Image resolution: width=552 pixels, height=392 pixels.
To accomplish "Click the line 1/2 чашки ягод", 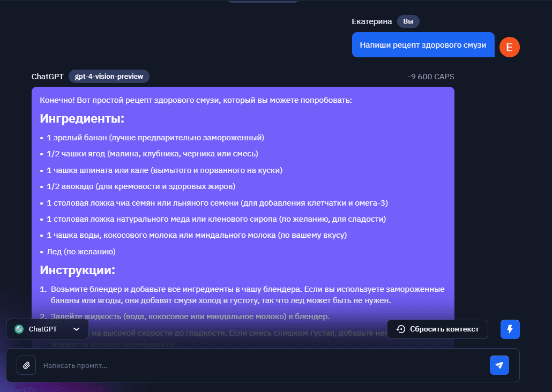I will pos(152,154).
